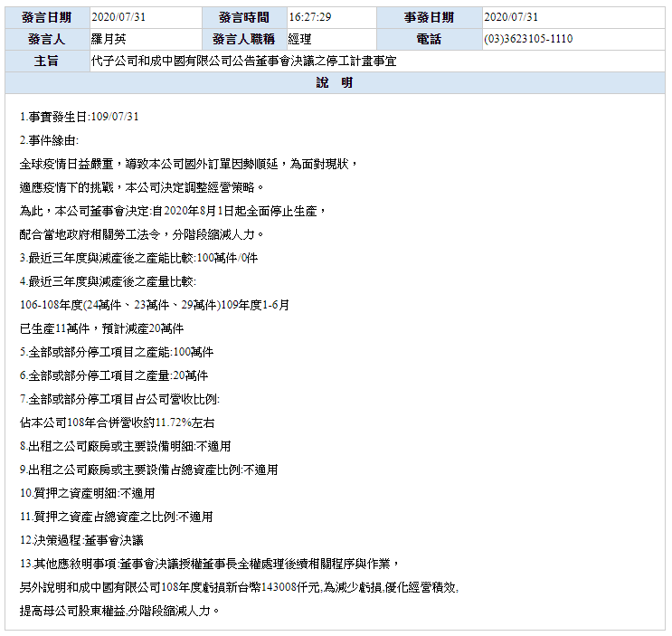This screenshot has width=672, height=636.
Task: Click the line mentioning 虧損新台幣143008仟元
Action: [x=239, y=587]
